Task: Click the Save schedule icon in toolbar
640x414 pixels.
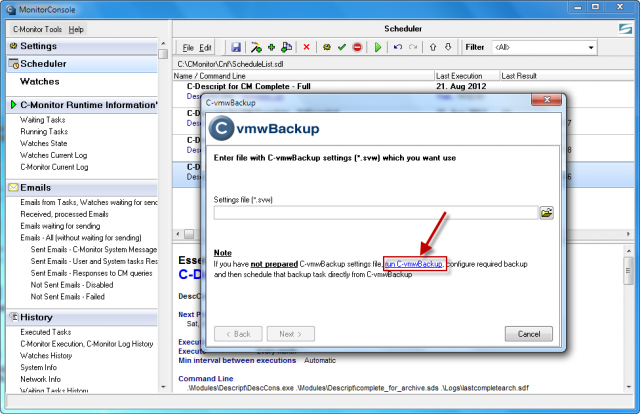Action: pos(236,47)
